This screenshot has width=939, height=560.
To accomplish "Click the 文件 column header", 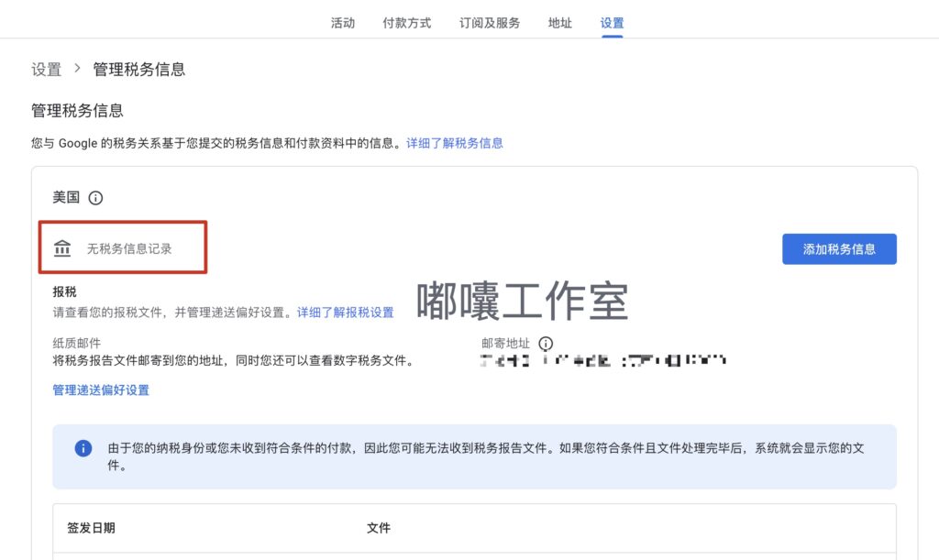I will 379,528.
